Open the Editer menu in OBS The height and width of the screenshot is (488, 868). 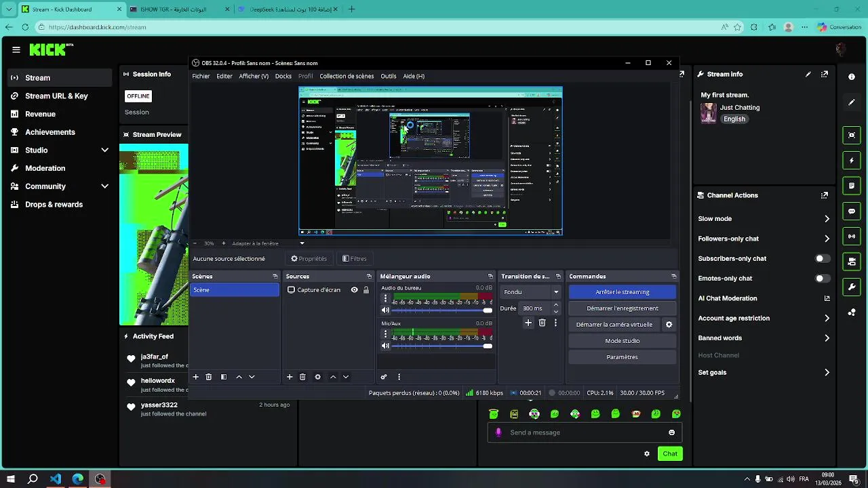(224, 77)
